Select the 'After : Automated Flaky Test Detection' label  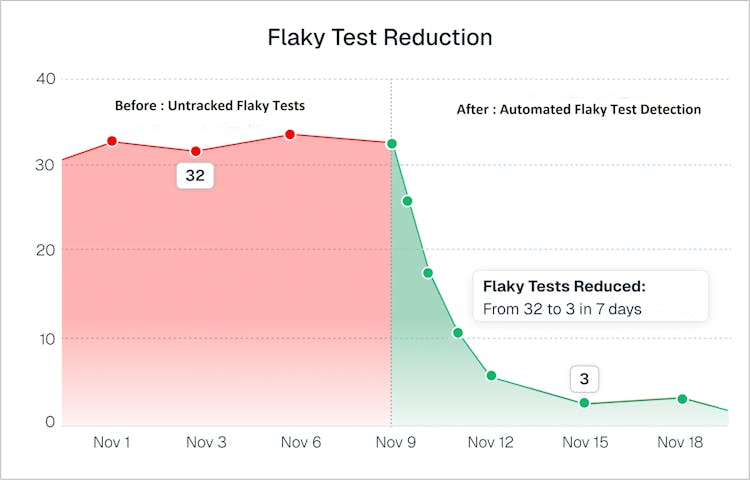pyautogui.click(x=579, y=109)
